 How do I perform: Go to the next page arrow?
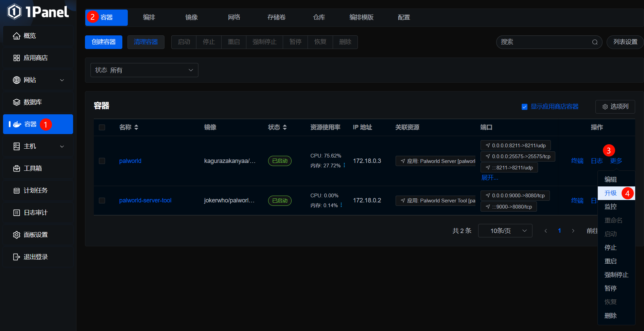pos(573,231)
